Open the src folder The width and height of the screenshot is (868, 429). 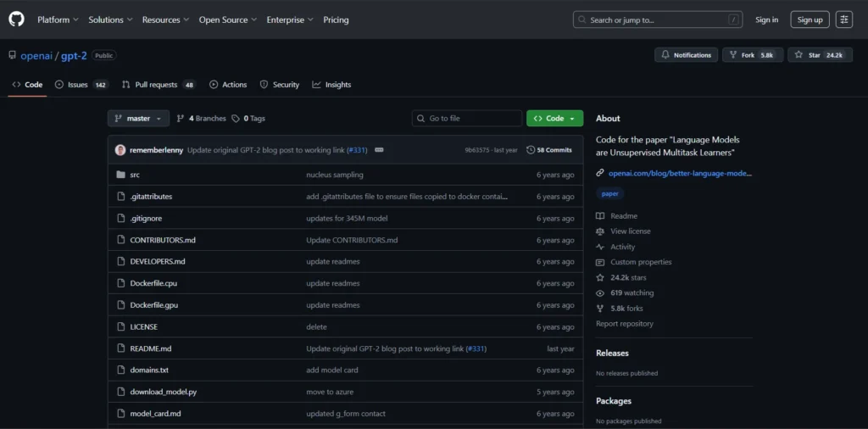click(135, 175)
